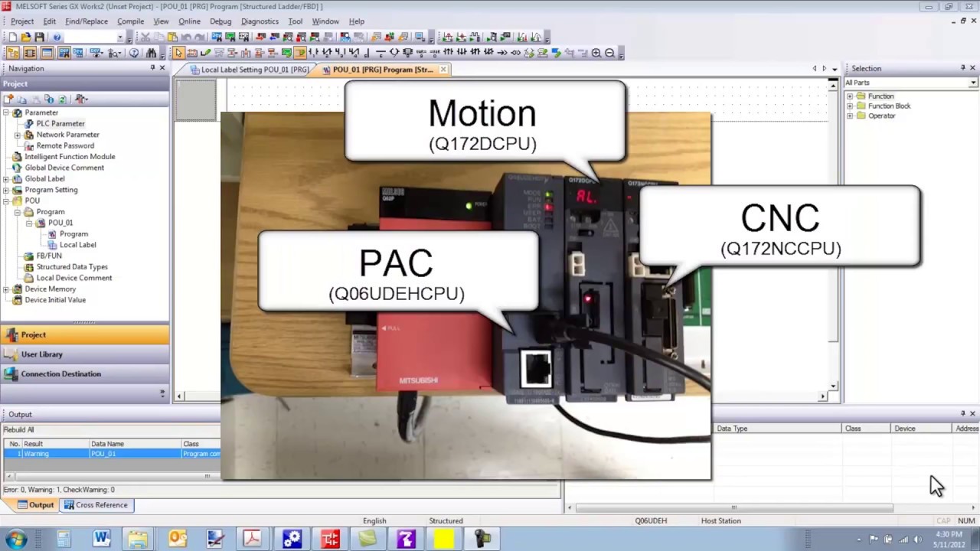Switch to the Output tab

(x=35, y=505)
